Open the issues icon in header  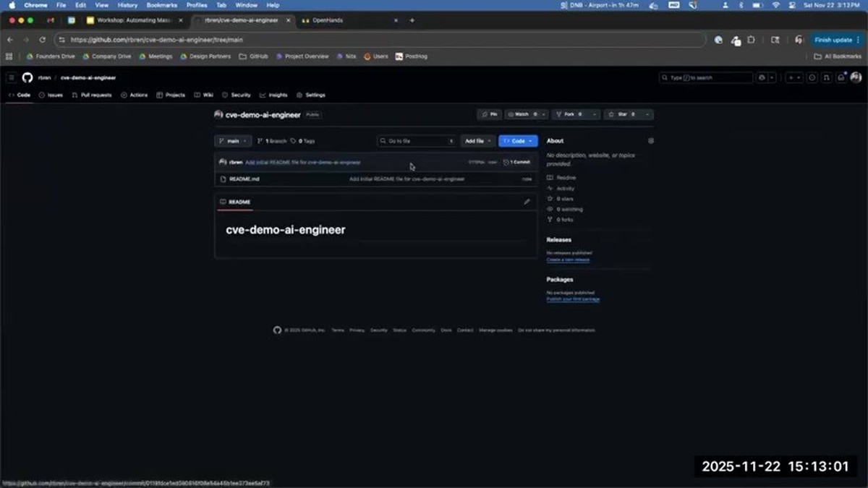coord(812,77)
